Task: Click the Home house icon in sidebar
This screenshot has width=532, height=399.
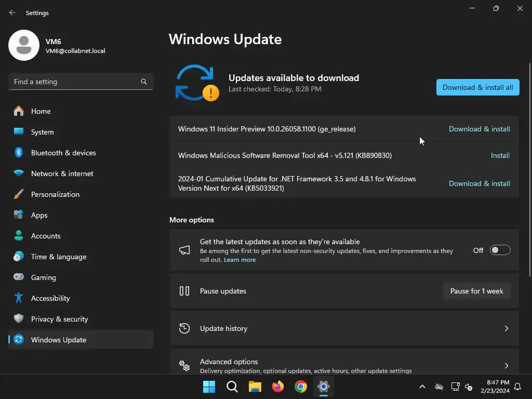Action: pyautogui.click(x=19, y=111)
